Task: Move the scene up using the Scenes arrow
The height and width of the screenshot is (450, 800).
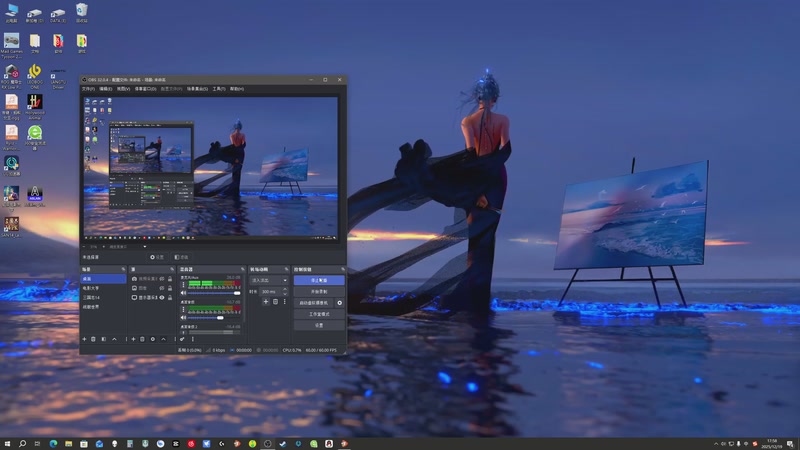Action: click(x=114, y=339)
